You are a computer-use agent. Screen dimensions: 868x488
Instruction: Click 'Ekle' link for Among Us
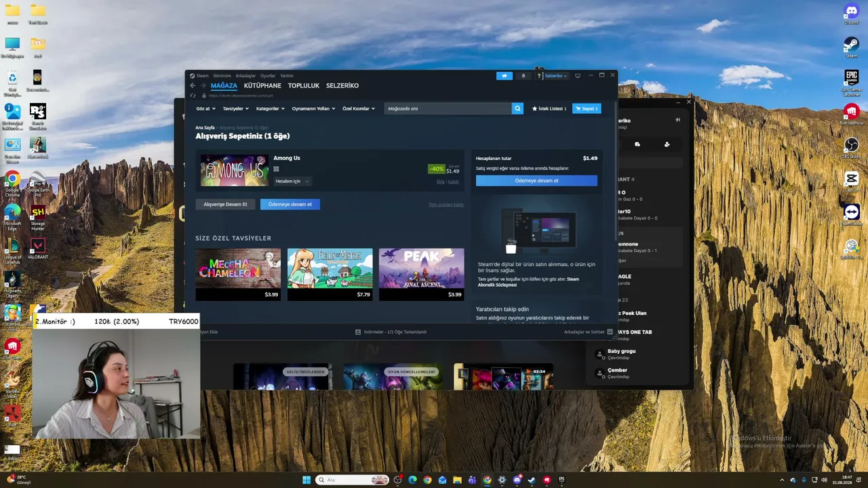pyautogui.click(x=441, y=182)
